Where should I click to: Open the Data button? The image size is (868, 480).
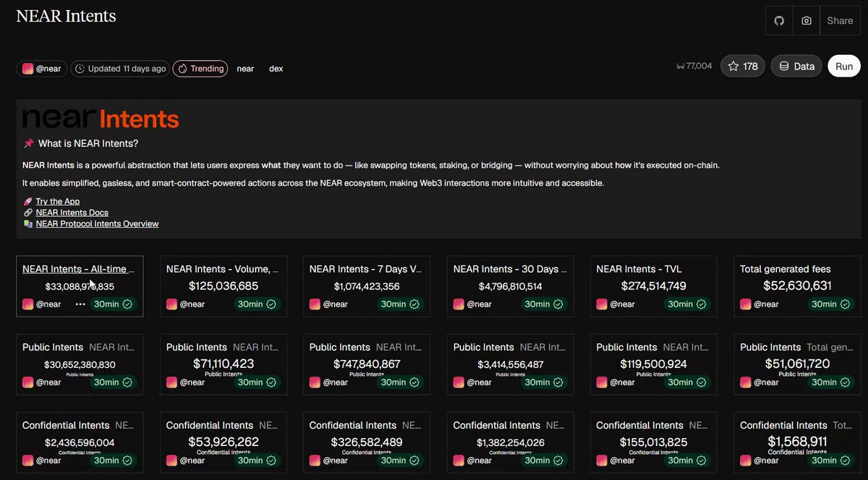[796, 66]
